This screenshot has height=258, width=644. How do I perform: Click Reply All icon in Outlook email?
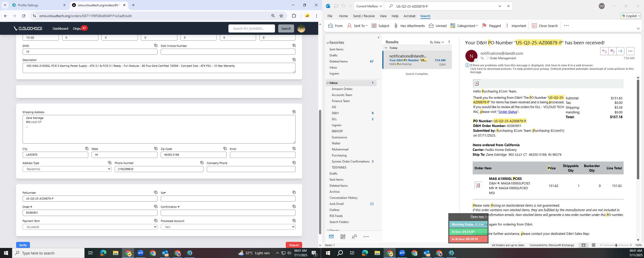(x=612, y=51)
